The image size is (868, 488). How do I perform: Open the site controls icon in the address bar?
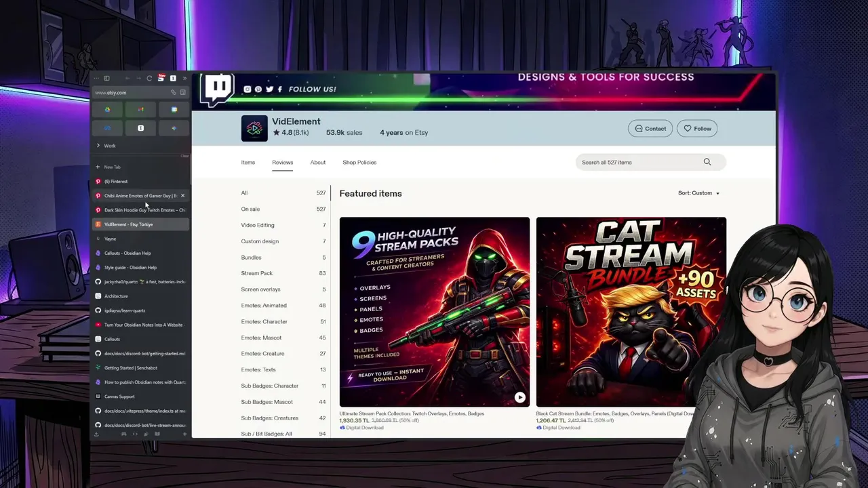point(182,92)
